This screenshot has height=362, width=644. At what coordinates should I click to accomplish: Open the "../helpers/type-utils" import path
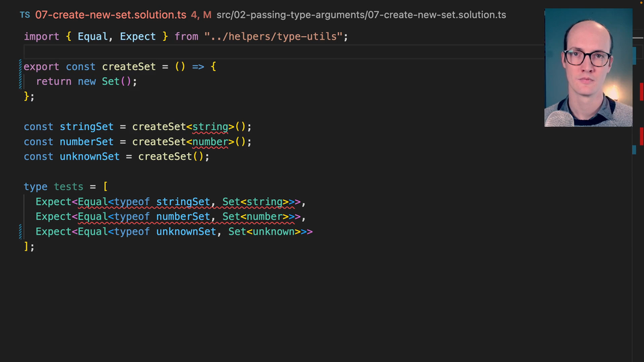pos(274,36)
